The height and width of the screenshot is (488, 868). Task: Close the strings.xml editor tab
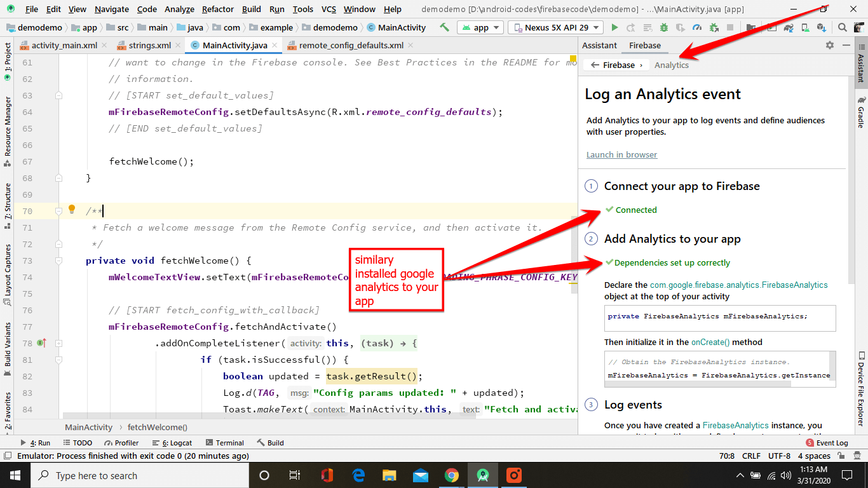pos(180,45)
